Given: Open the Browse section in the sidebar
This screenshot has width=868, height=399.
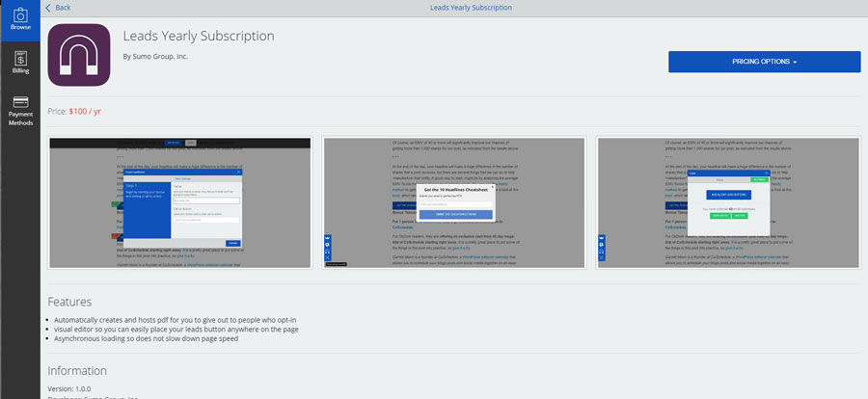Looking at the screenshot, I should coord(20,20).
